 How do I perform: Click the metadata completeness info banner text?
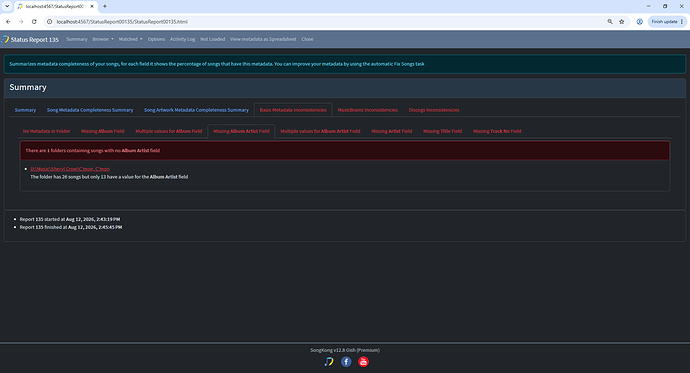(x=217, y=64)
